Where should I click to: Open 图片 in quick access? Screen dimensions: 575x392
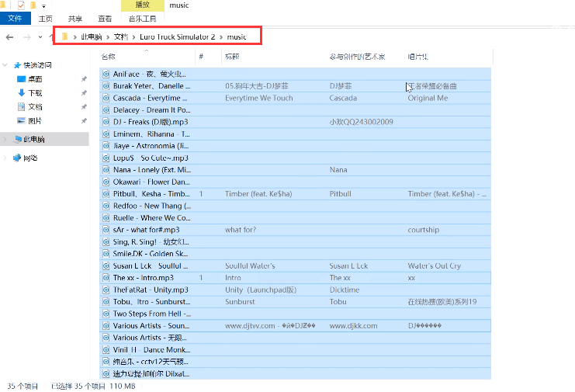click(35, 120)
